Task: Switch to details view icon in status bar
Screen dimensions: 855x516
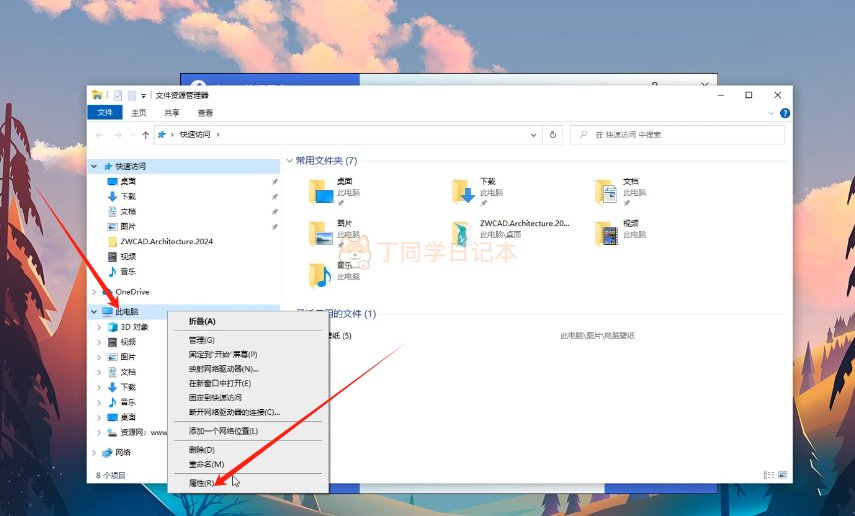Action: [x=769, y=475]
